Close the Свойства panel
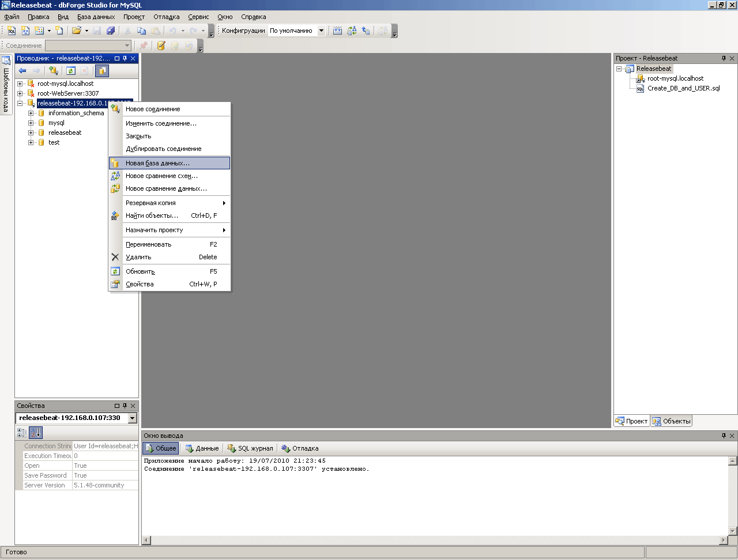The height and width of the screenshot is (560, 738). [133, 406]
